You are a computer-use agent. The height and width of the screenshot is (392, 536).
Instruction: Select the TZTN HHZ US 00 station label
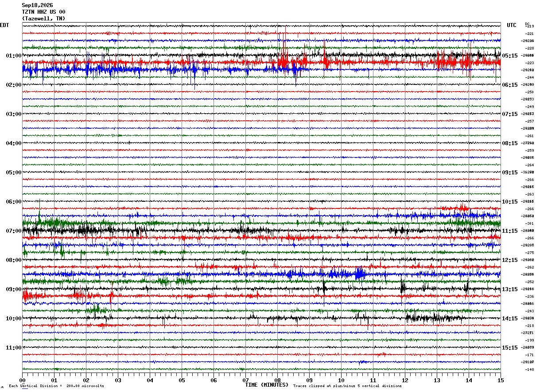click(43, 12)
